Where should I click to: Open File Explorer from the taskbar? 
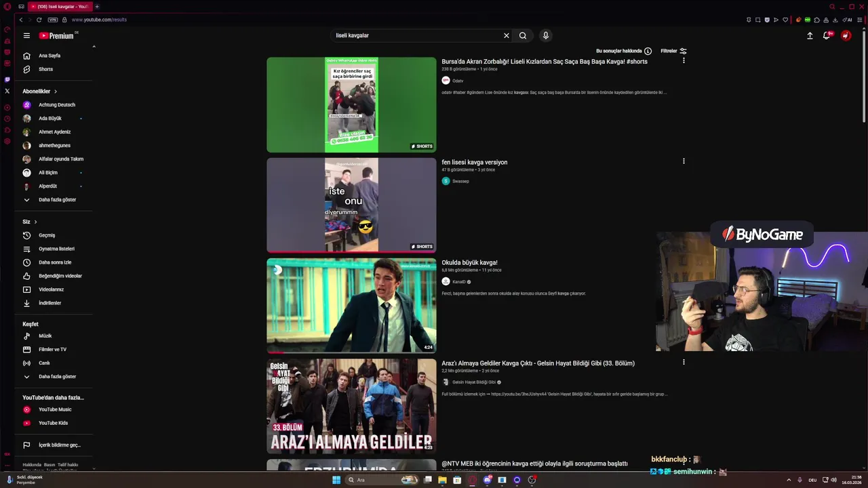(x=442, y=480)
